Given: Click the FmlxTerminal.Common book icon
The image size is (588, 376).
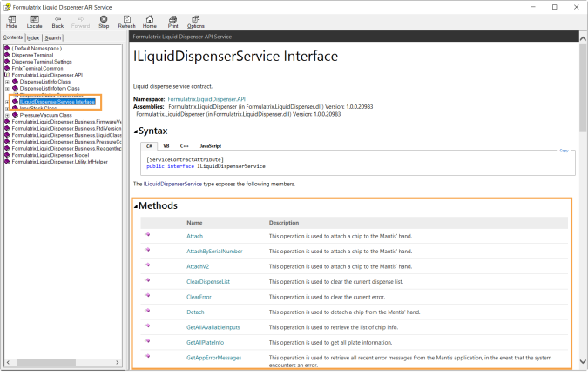Looking at the screenshot, I should click(7, 69).
